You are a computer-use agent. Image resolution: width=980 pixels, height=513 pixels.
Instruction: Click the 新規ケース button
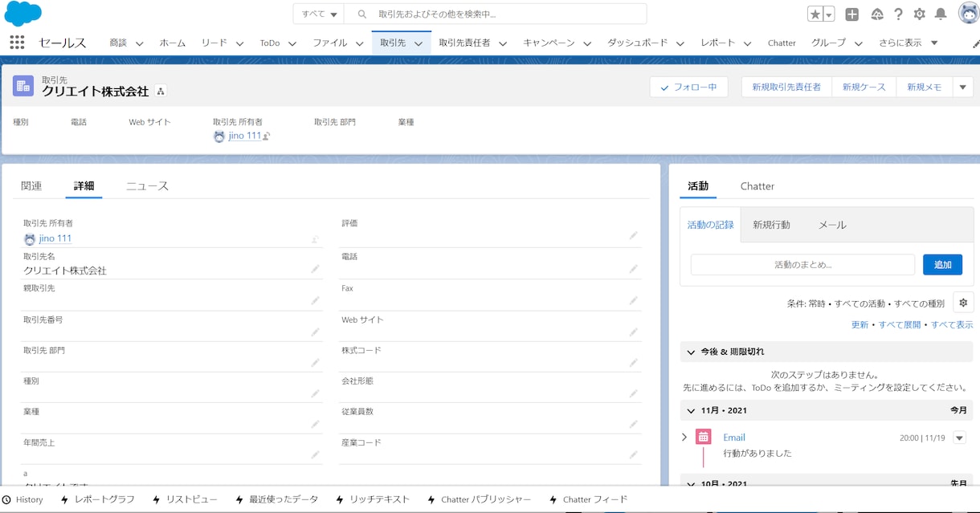coord(864,87)
